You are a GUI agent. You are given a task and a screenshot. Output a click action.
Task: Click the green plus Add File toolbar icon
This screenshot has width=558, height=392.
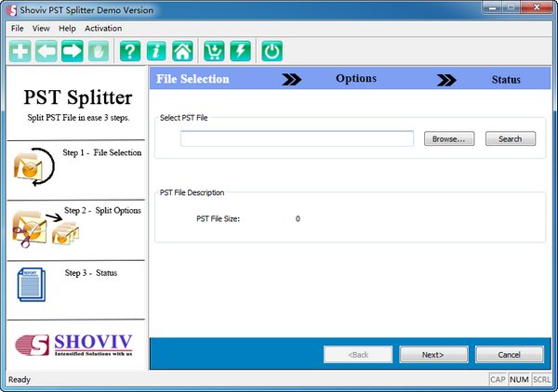[x=20, y=51]
